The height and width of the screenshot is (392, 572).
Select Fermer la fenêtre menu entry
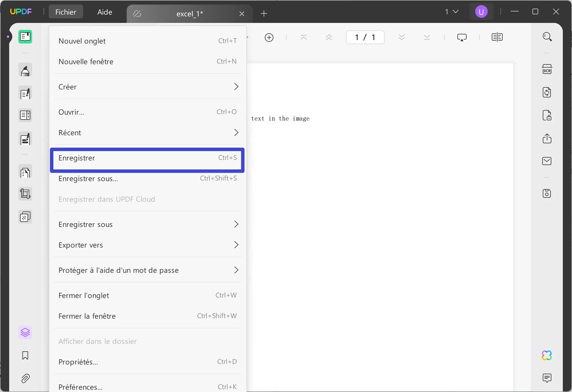[x=148, y=316]
